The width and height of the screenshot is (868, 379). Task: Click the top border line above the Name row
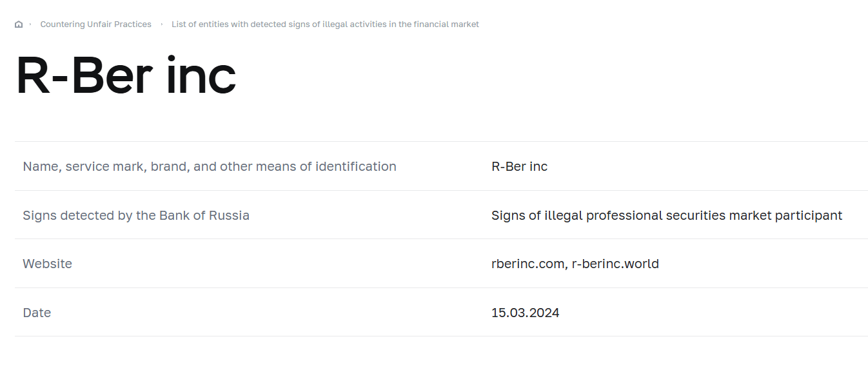[441, 141]
